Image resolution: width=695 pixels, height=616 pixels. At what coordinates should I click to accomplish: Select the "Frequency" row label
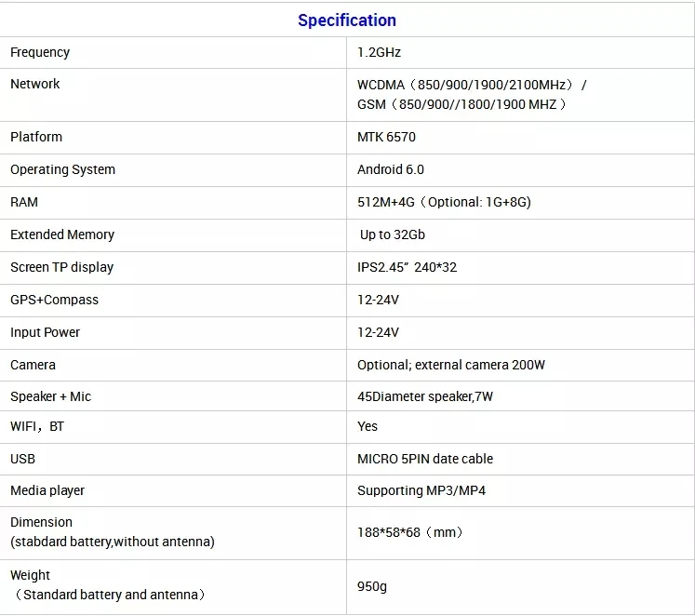40,52
